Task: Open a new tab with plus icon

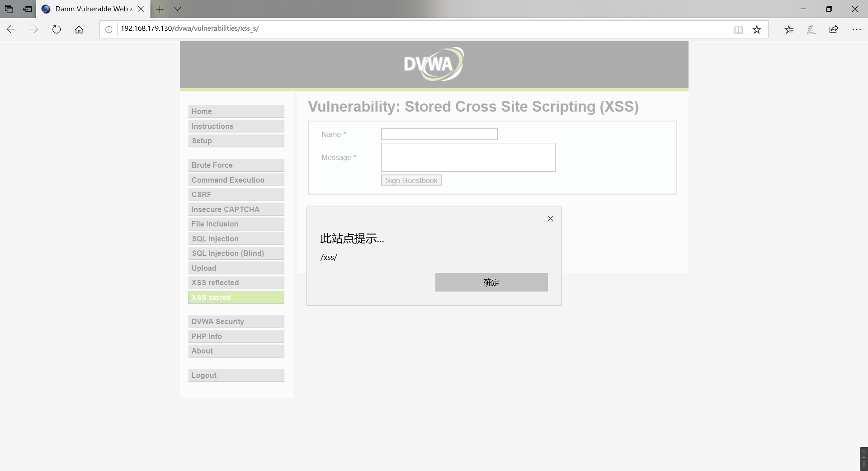Action: pyautogui.click(x=160, y=9)
